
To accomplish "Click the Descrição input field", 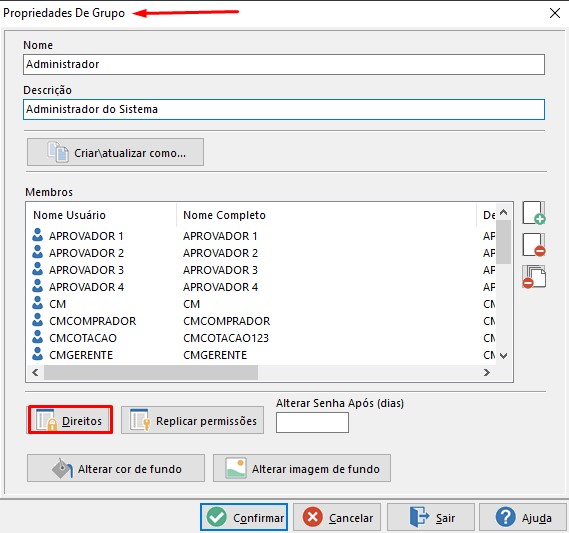I will coord(284,109).
